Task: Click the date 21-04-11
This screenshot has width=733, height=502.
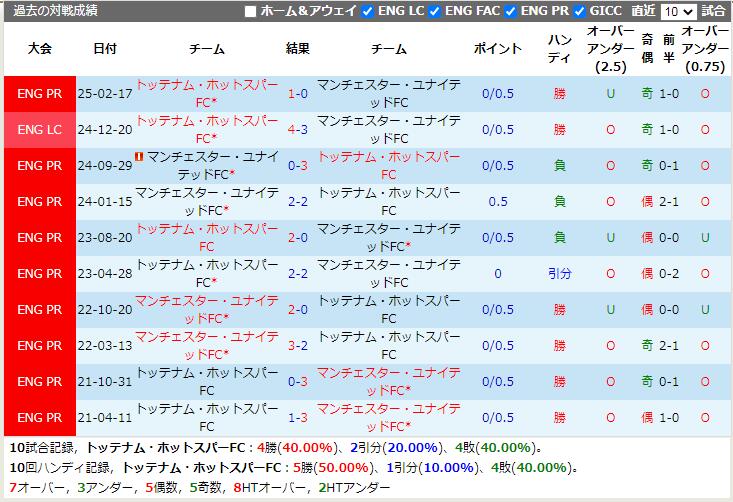Action: [x=105, y=418]
